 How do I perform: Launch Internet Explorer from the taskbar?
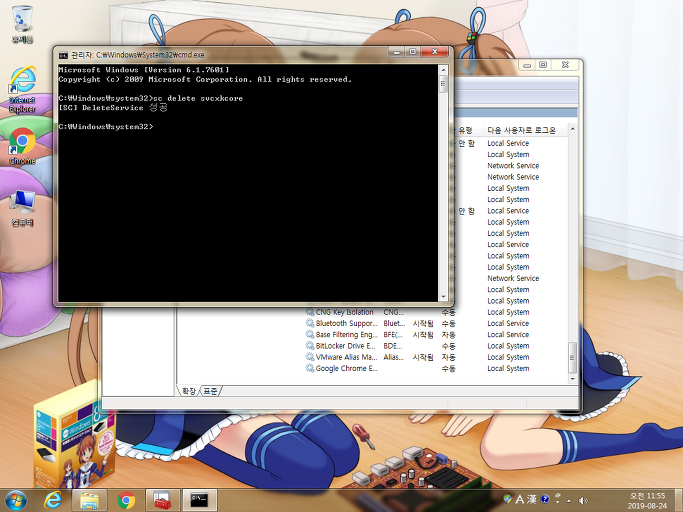tap(53, 500)
